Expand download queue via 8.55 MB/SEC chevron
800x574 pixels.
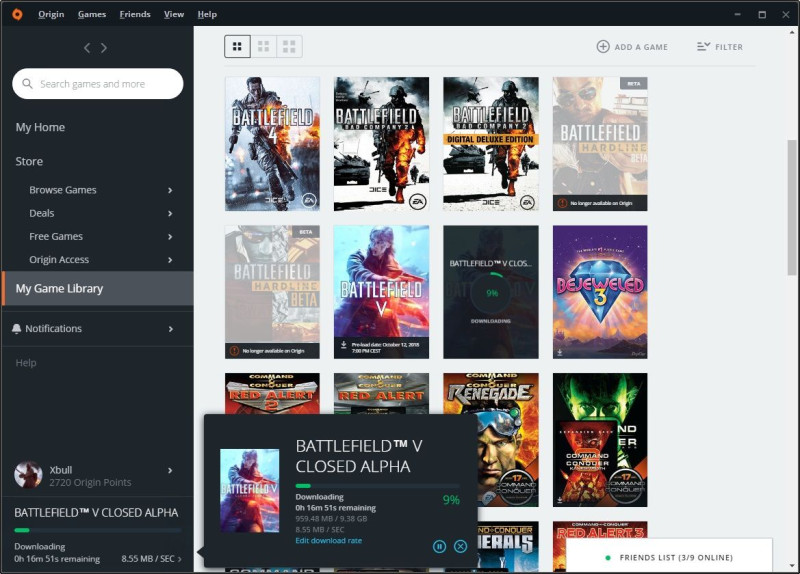coord(179,559)
